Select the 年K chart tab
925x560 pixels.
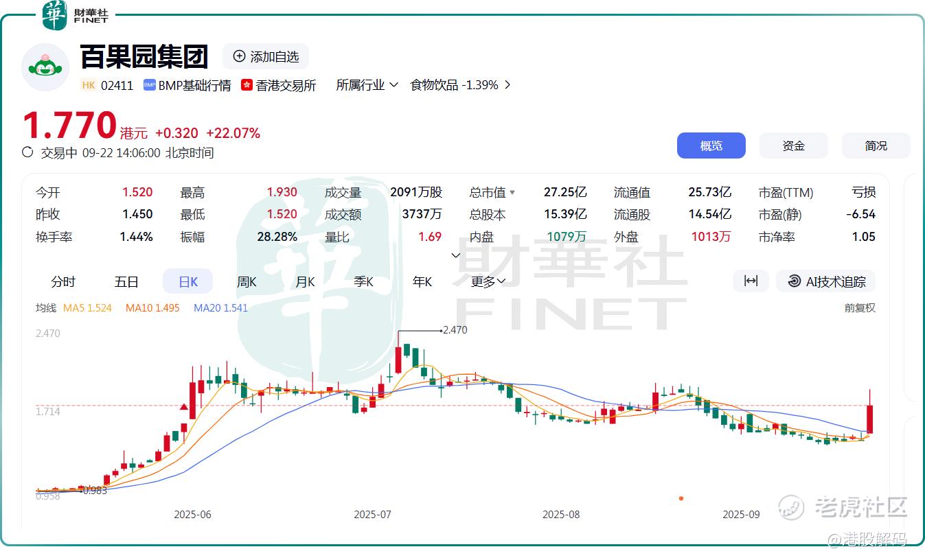tap(422, 281)
